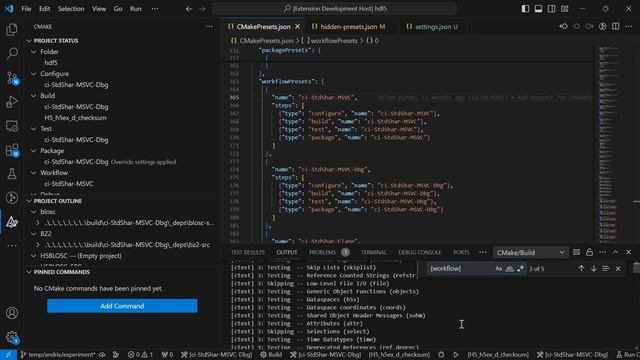The width and height of the screenshot is (640, 360).
Task: Close the find widget in output panel
Action: (x=618, y=269)
